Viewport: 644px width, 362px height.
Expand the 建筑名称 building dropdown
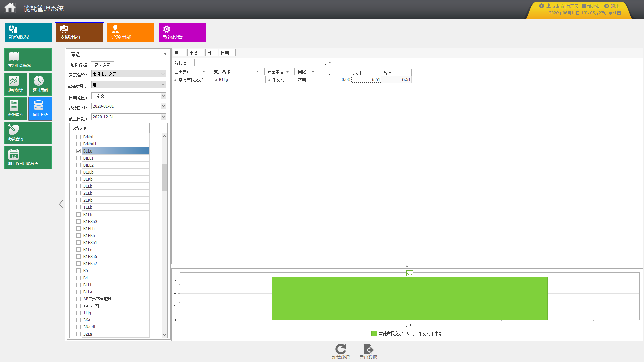coord(163,74)
